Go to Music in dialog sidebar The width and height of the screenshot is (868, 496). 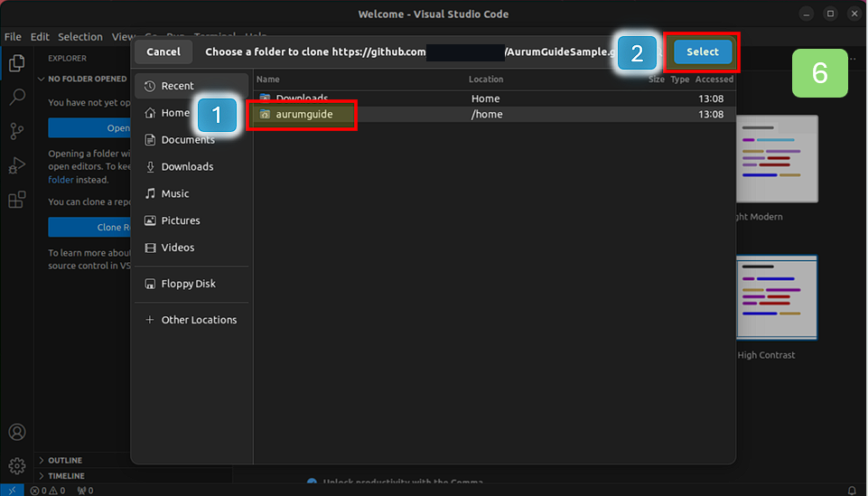191,193
